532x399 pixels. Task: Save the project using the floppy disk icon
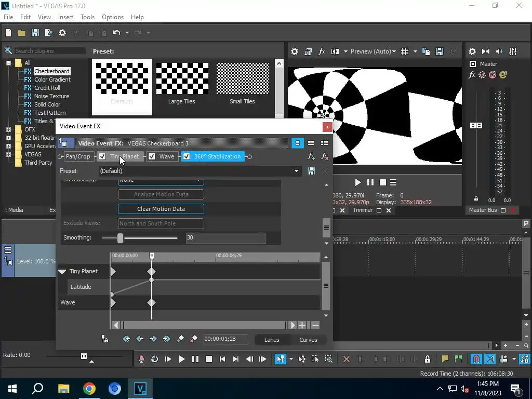(35, 33)
